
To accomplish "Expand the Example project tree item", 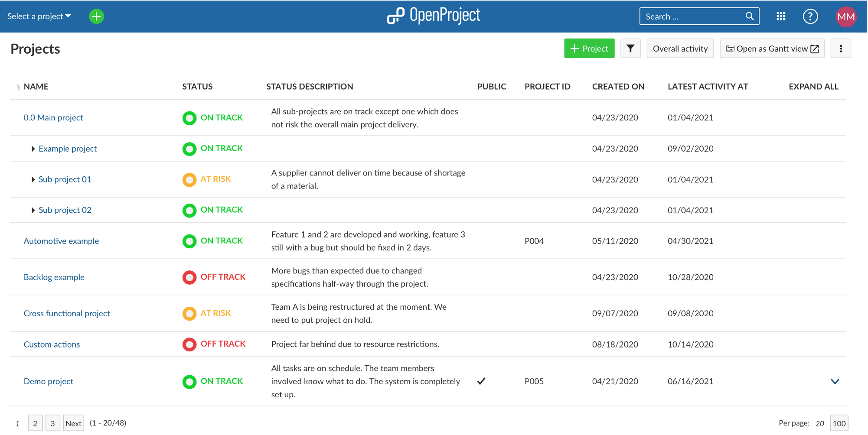I will [33, 149].
